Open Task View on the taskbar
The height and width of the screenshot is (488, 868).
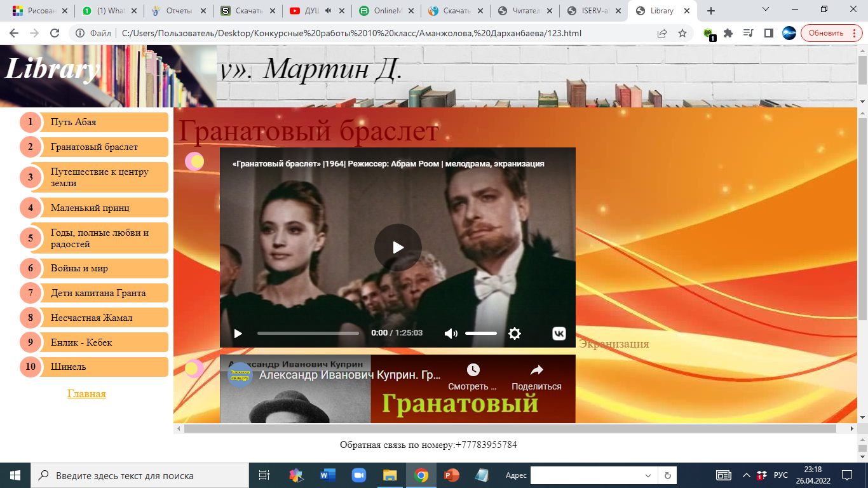tap(264, 475)
